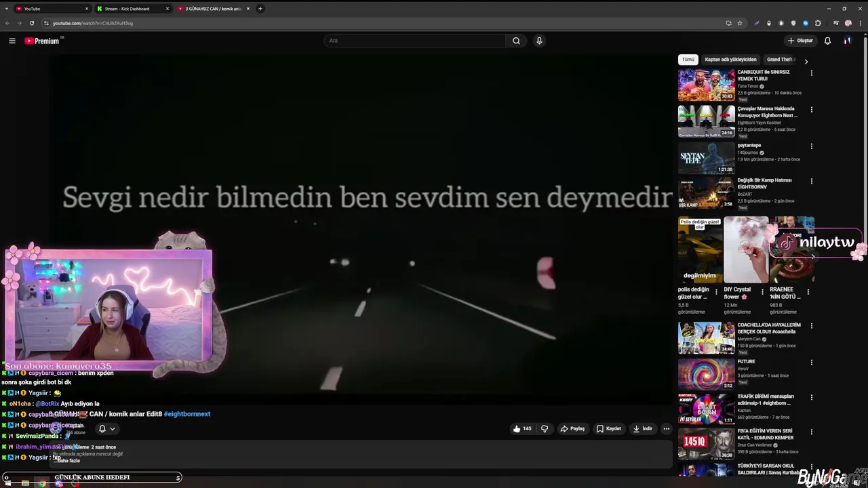Open options for şeytantepe video
This screenshot has height=488, width=868.
click(x=811, y=146)
